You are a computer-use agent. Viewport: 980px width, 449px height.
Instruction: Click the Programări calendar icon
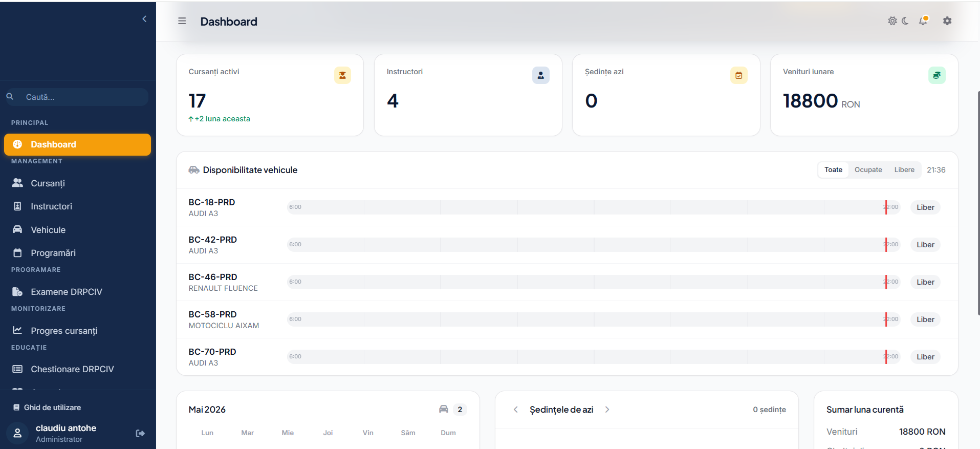tap(17, 253)
